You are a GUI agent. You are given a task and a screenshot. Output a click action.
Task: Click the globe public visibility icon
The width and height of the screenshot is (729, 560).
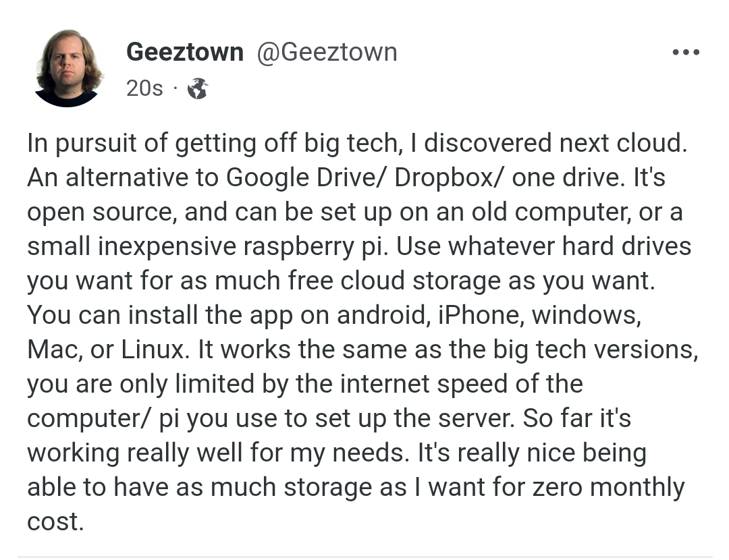coord(197,88)
